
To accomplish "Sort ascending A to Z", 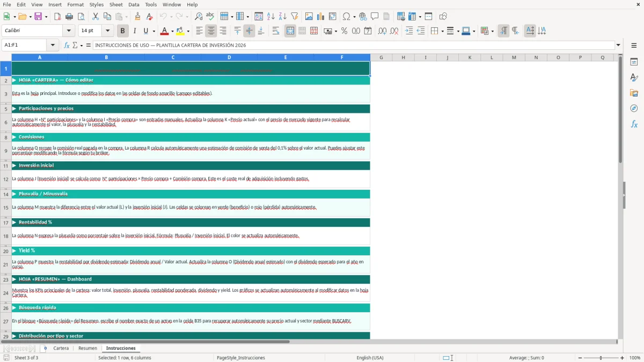I will tap(270, 17).
